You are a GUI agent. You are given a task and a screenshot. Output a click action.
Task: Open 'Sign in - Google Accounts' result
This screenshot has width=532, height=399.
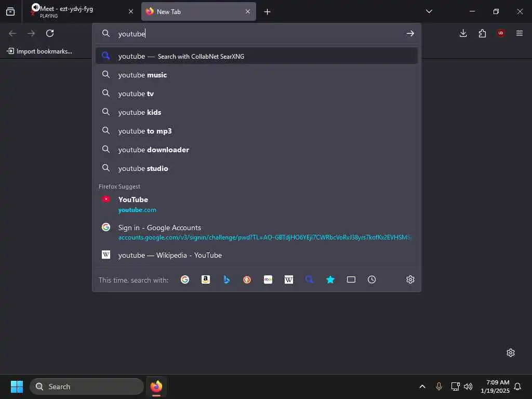257,232
